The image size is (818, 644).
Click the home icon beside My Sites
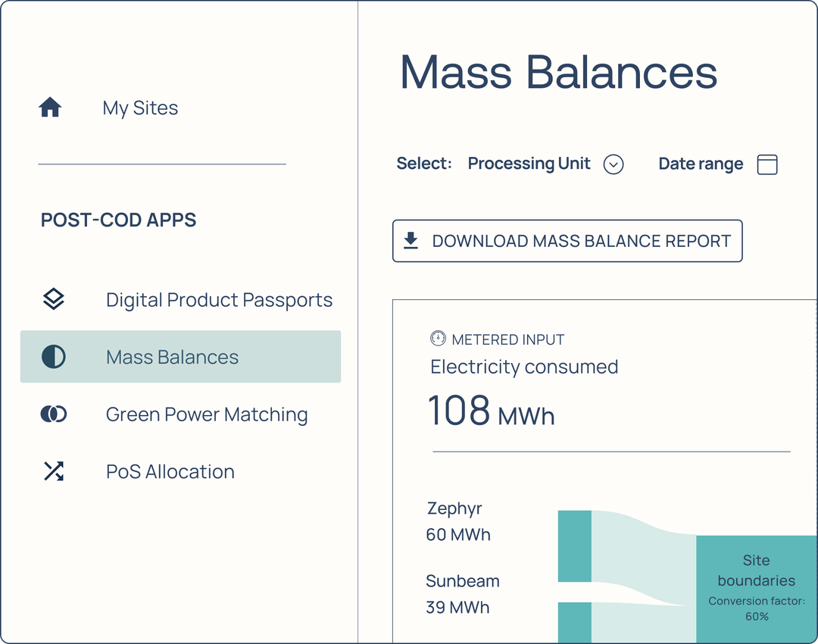pyautogui.click(x=50, y=107)
